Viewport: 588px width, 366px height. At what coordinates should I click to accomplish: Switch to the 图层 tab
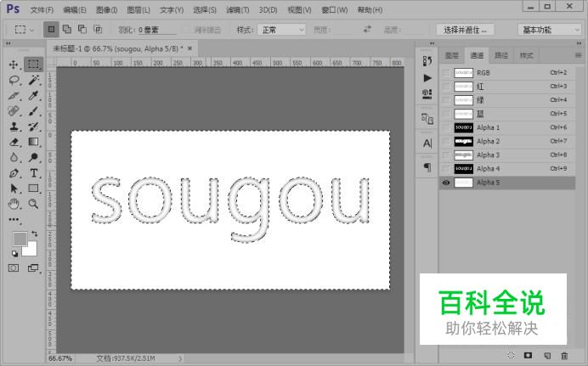[452, 55]
